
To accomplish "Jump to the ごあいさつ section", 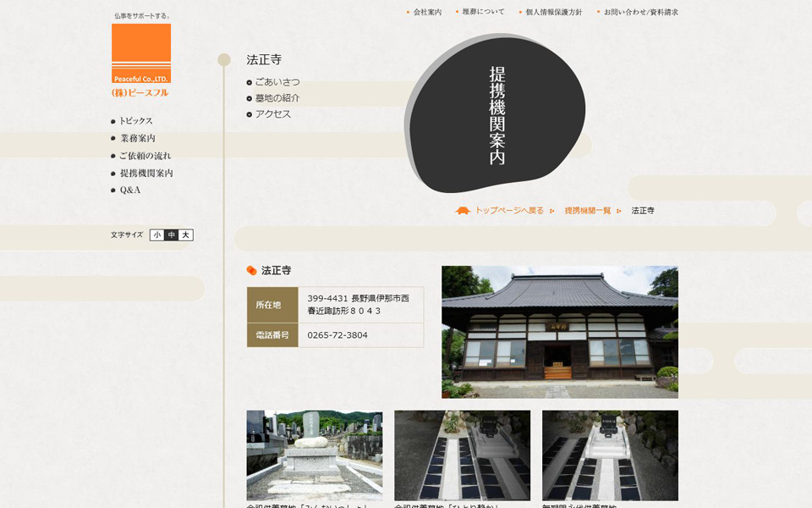I will (x=277, y=82).
